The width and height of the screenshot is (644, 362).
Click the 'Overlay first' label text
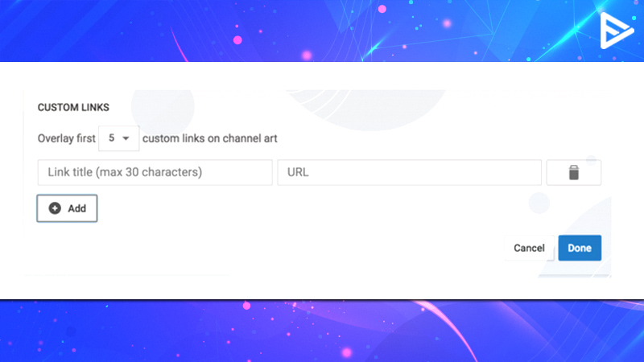(67, 138)
